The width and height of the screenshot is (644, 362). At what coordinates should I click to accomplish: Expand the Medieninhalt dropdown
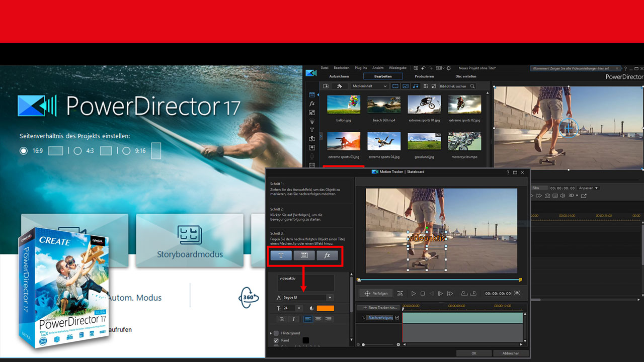coord(370,86)
